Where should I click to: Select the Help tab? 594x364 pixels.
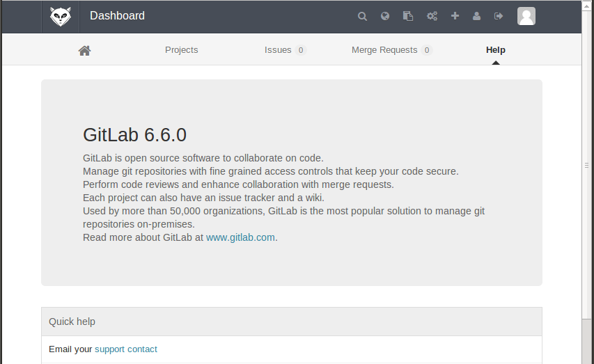click(x=496, y=50)
